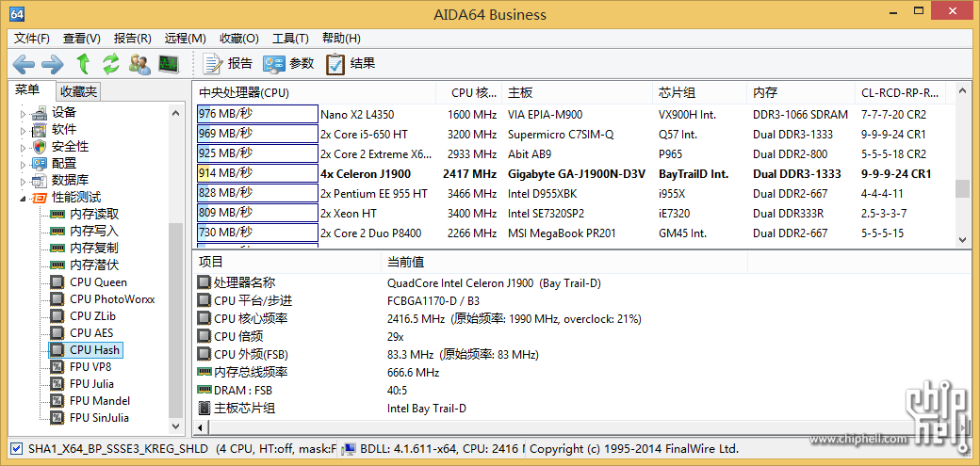Image resolution: width=980 pixels, height=466 pixels.
Task: Click the 914 MB/秒 Celeron J1900 bar
Action: (x=257, y=173)
